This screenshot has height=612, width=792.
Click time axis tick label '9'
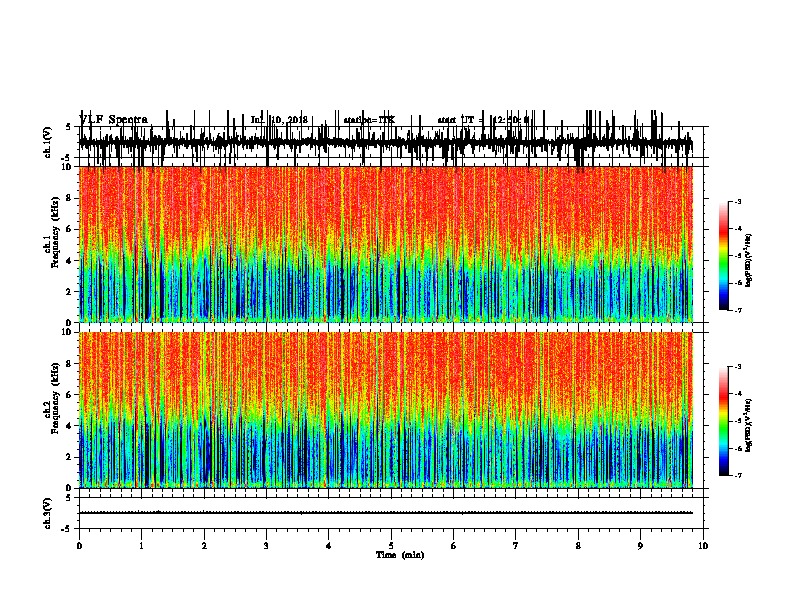pyautogui.click(x=640, y=546)
